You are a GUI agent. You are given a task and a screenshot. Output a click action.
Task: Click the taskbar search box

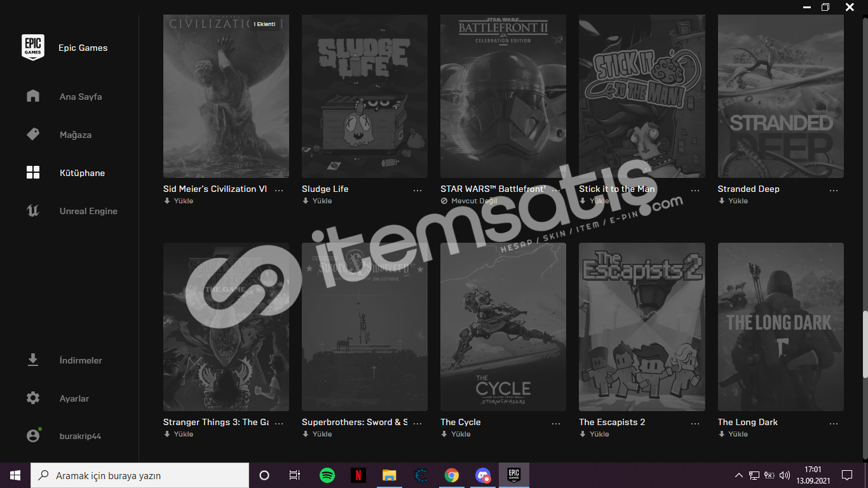click(x=140, y=475)
